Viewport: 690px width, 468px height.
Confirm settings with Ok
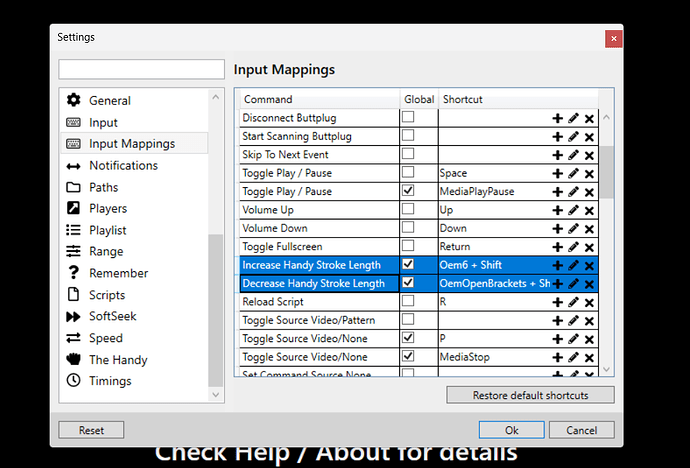[511, 430]
